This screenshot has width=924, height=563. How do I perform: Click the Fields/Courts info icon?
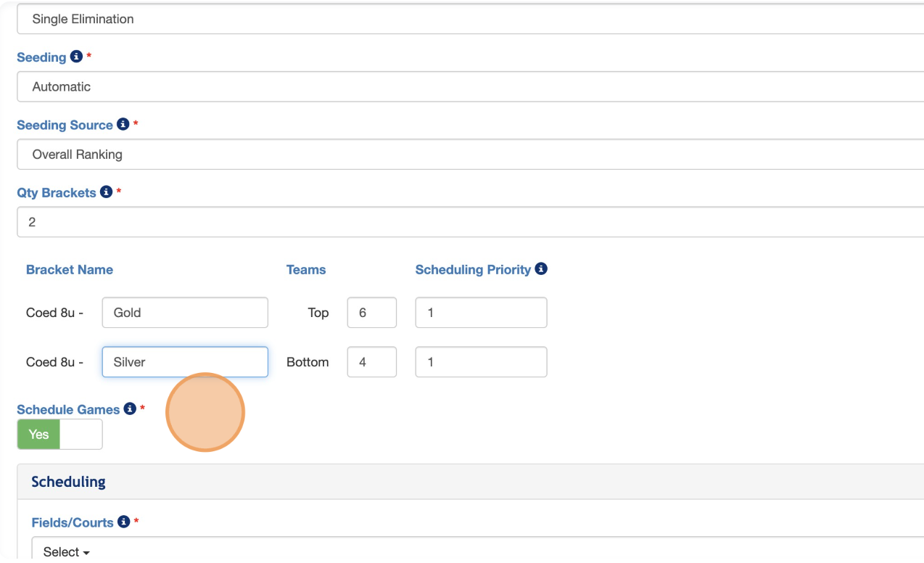124,522
